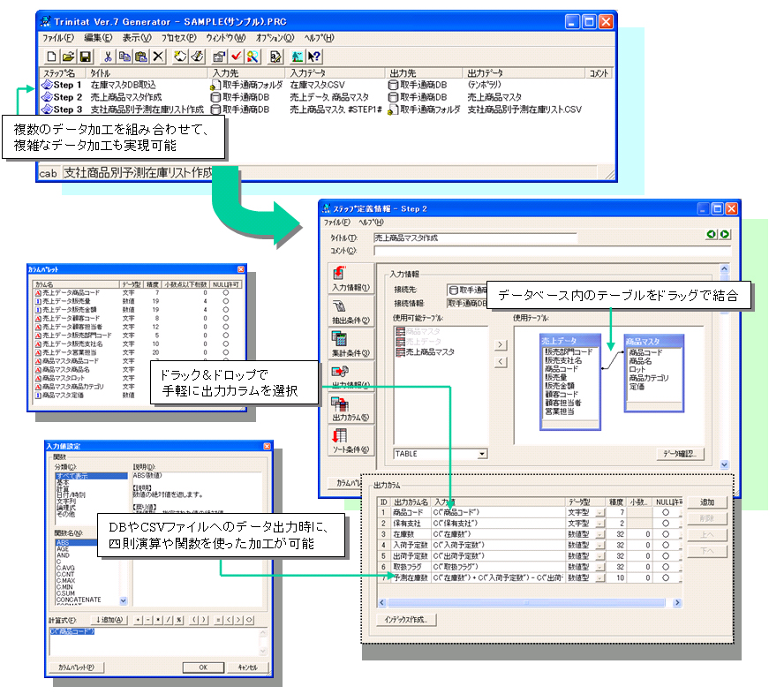Screen dimensions: 784x694
Task: Open the オプション(O) menu
Action: pyautogui.click(x=275, y=38)
